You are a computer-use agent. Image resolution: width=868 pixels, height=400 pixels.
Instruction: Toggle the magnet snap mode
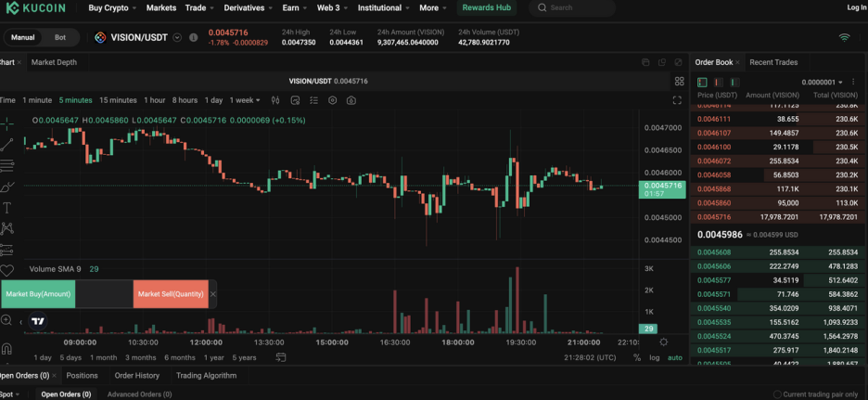point(6,349)
